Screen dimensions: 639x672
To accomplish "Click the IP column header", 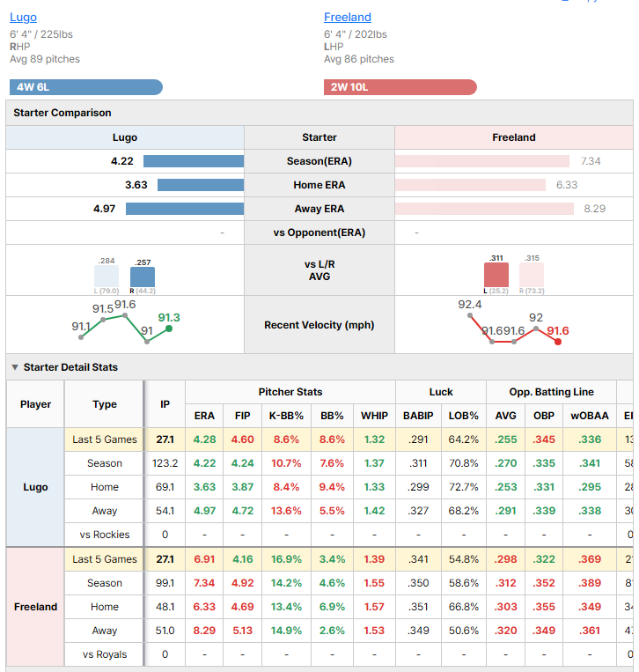I will pos(165,404).
